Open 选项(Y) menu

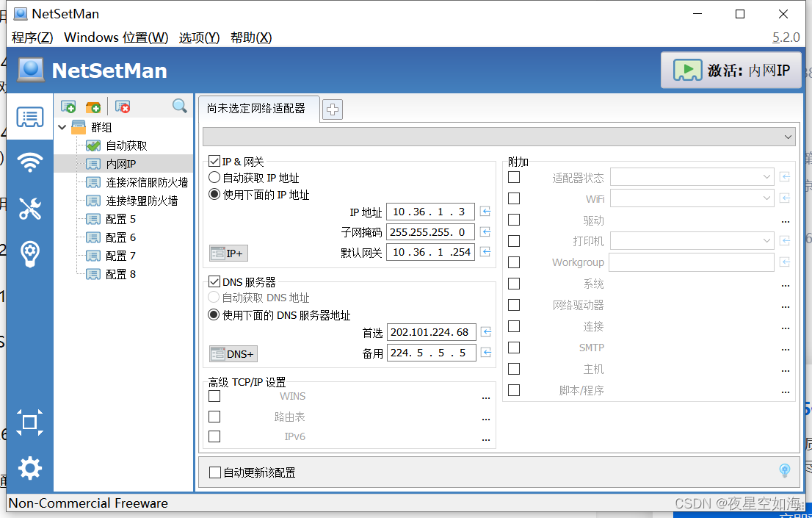tap(200, 37)
